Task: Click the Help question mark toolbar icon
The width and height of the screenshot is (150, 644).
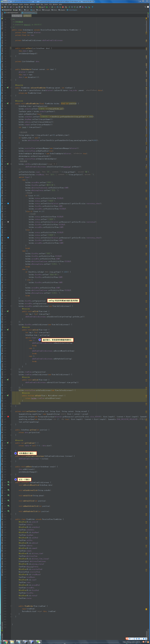Action: pos(92,7)
